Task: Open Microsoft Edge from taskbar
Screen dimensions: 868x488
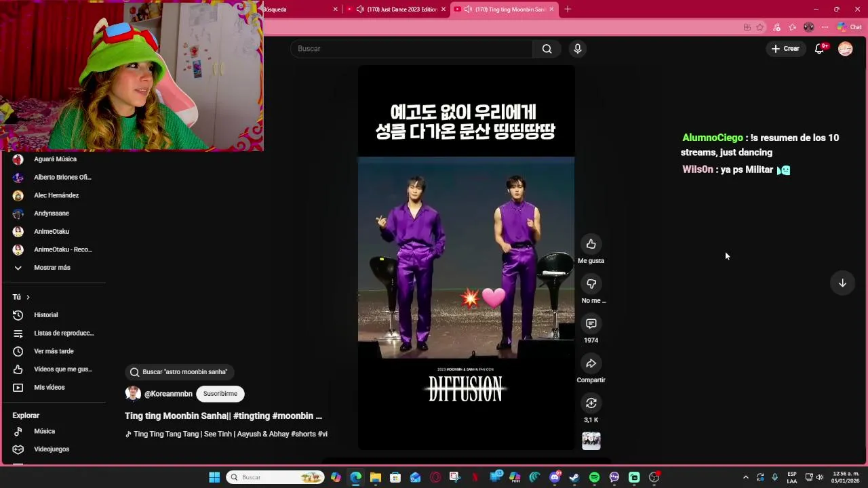Action: [x=356, y=477]
